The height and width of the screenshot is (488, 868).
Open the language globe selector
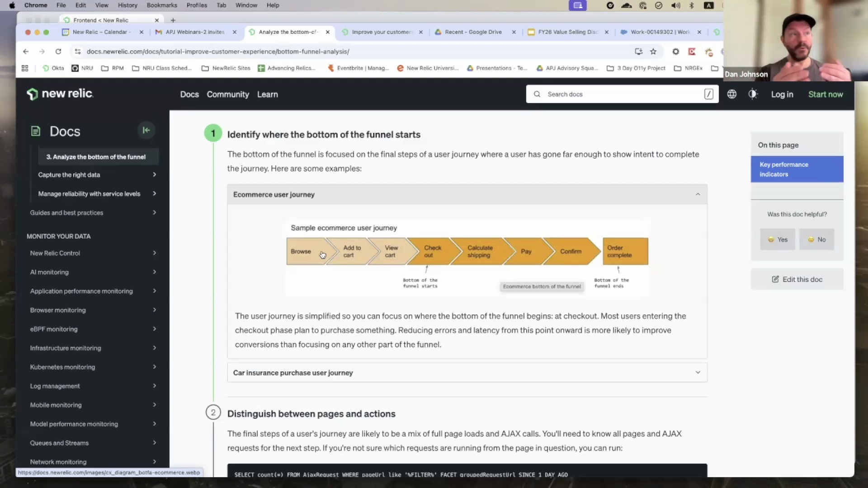pyautogui.click(x=731, y=94)
